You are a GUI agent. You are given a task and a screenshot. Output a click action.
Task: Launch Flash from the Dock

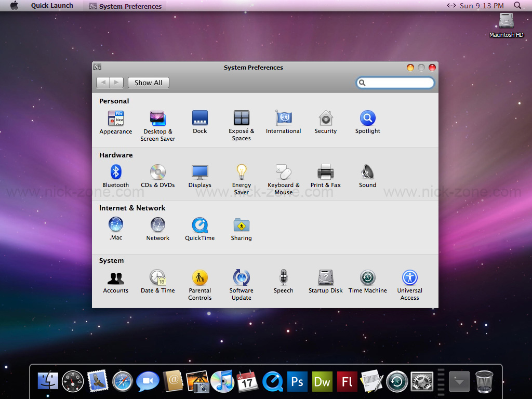point(347,381)
